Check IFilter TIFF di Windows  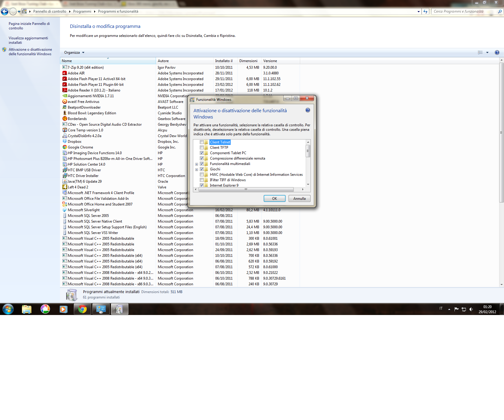point(202,180)
